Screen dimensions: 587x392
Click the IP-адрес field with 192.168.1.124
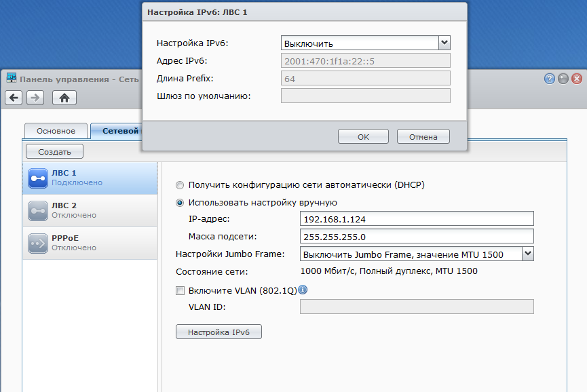point(417,219)
